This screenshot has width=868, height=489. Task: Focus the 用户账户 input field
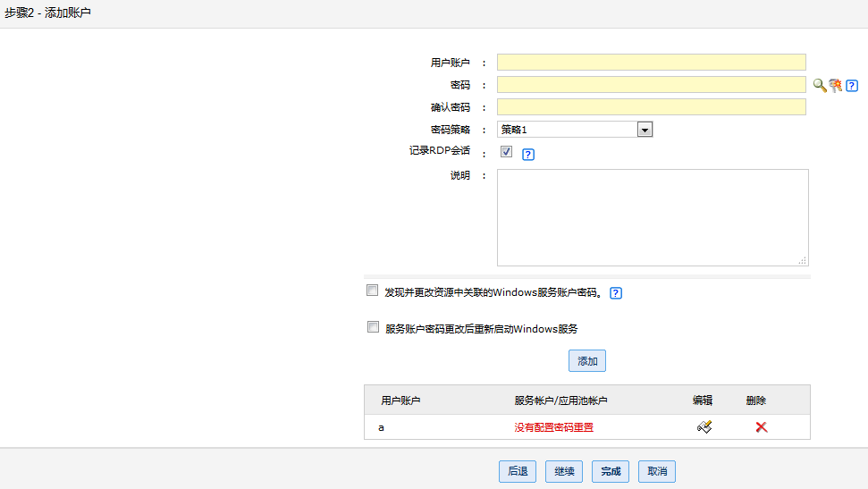pos(651,62)
